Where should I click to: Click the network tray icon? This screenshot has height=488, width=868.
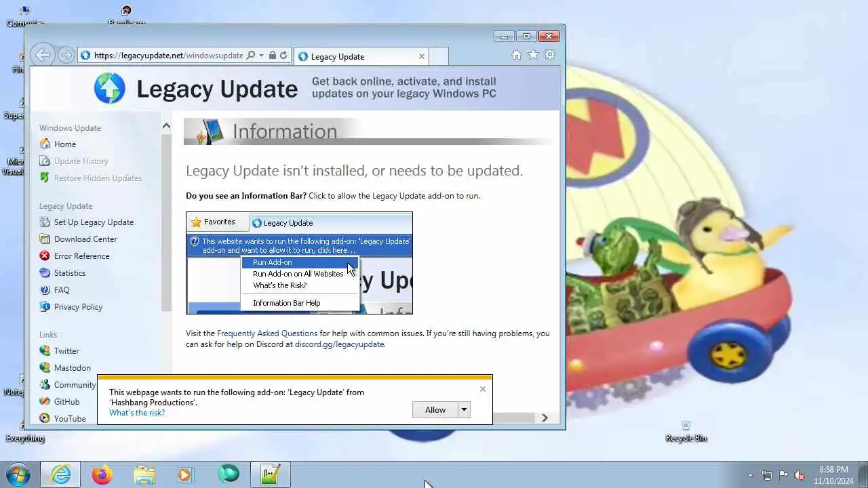point(767,475)
